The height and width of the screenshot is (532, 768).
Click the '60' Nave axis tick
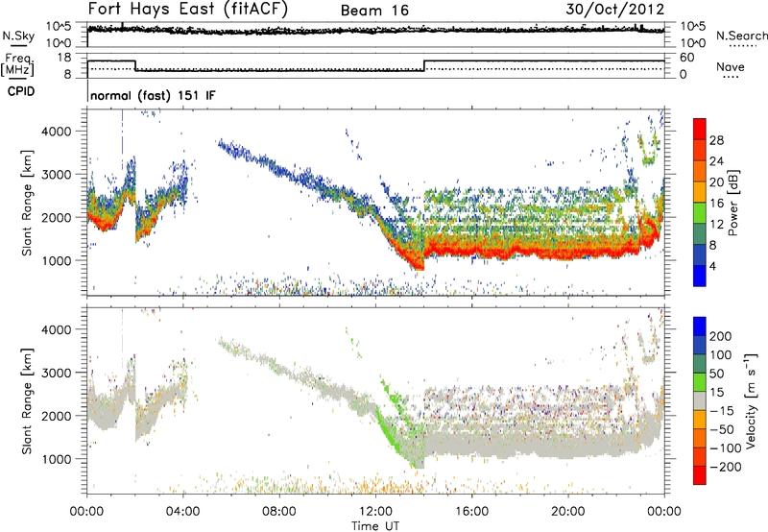point(687,58)
